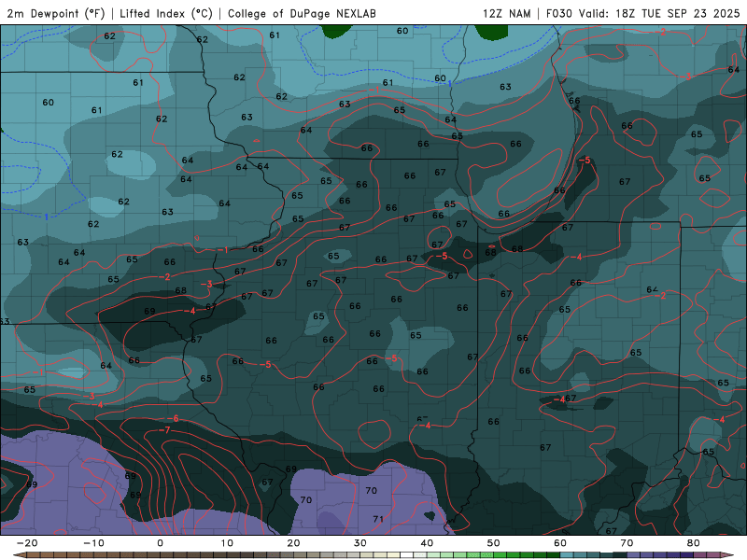
Task: Click the -10 label on color scale
Action: tap(93, 543)
